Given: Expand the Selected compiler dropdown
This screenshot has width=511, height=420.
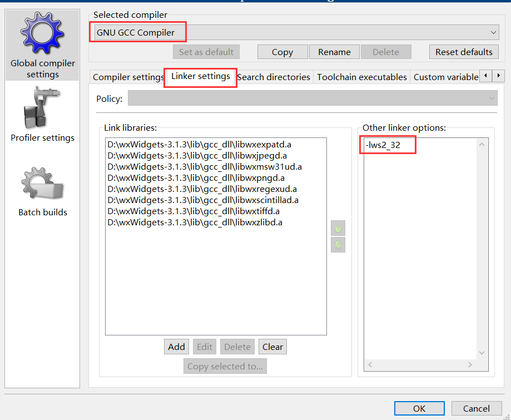Looking at the screenshot, I should 493,33.
